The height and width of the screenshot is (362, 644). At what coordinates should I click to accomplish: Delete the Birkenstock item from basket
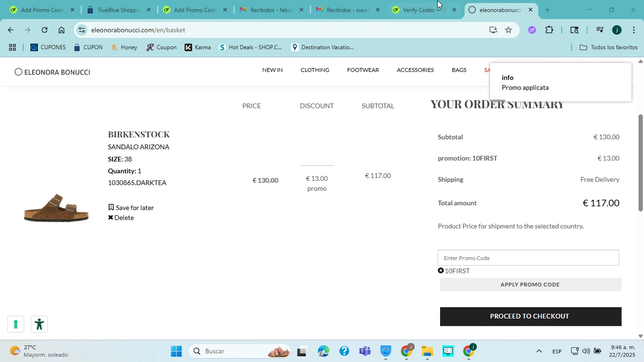tap(121, 218)
